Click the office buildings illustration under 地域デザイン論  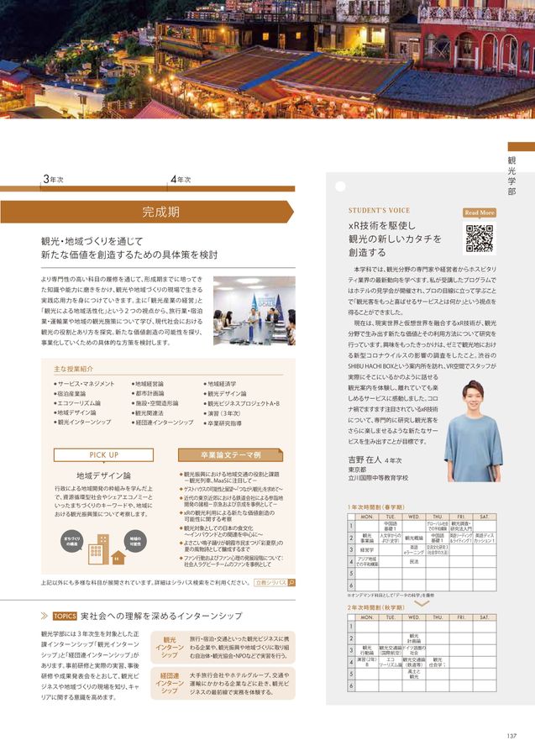coord(99,549)
